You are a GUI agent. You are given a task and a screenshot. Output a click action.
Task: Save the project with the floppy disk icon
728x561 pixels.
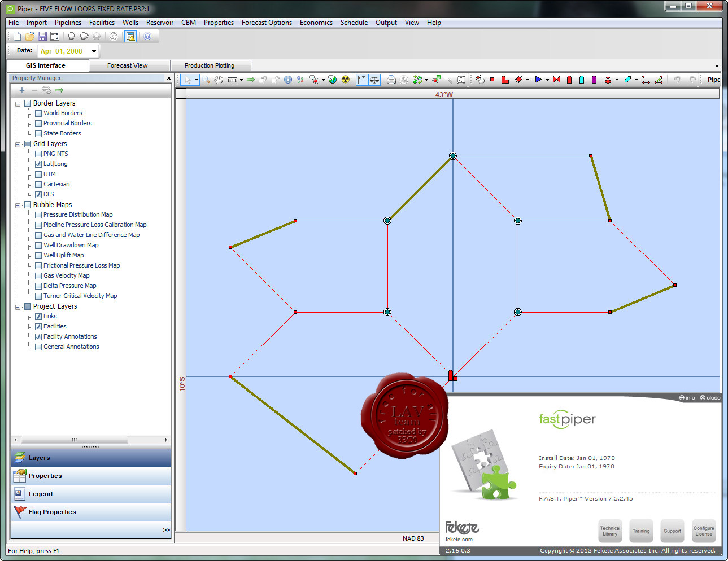pyautogui.click(x=42, y=36)
